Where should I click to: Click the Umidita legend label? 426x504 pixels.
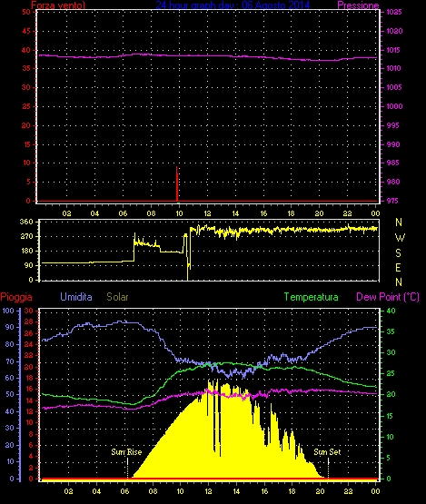tap(76, 297)
